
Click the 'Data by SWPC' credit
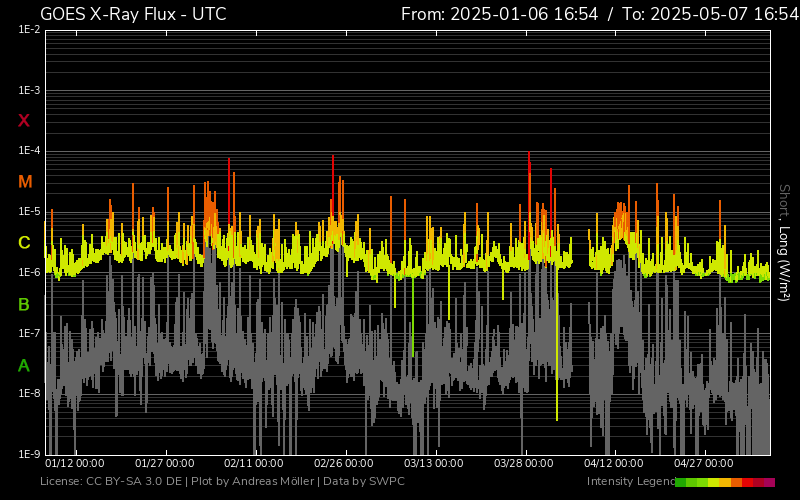(x=364, y=481)
